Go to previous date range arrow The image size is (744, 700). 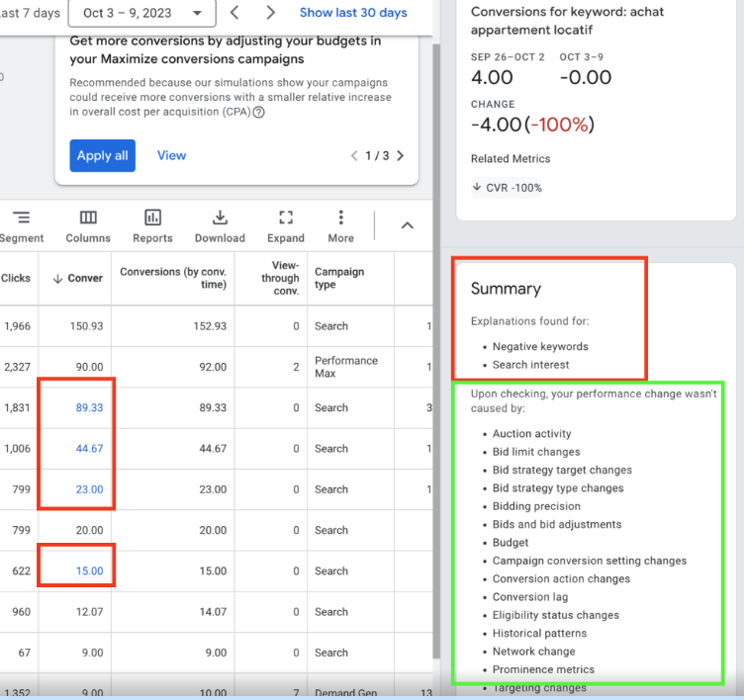point(234,13)
